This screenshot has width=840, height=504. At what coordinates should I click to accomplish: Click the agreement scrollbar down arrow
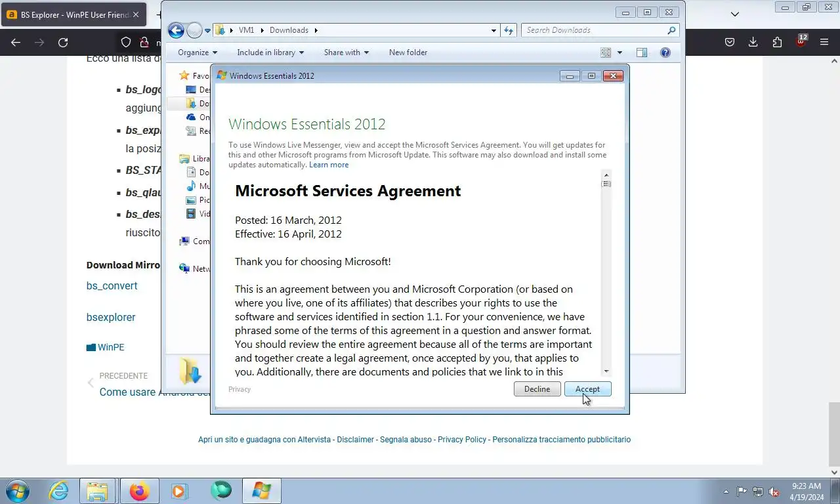606,371
